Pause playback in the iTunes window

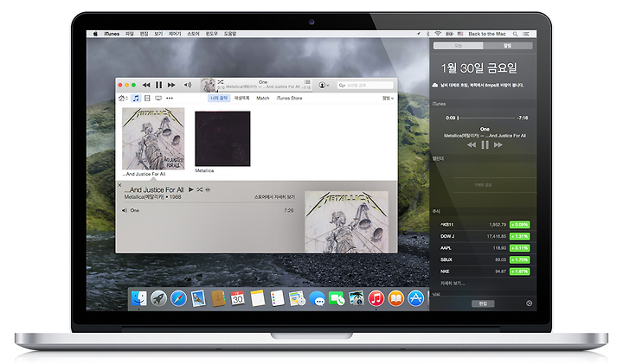coord(158,85)
